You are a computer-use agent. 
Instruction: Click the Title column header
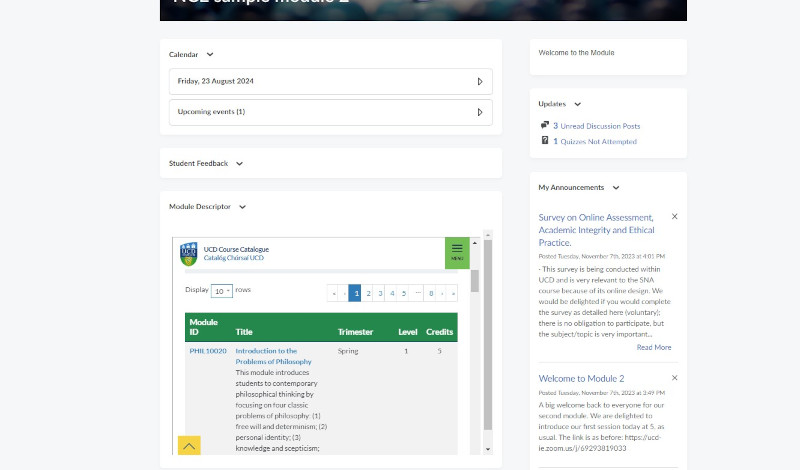click(244, 332)
